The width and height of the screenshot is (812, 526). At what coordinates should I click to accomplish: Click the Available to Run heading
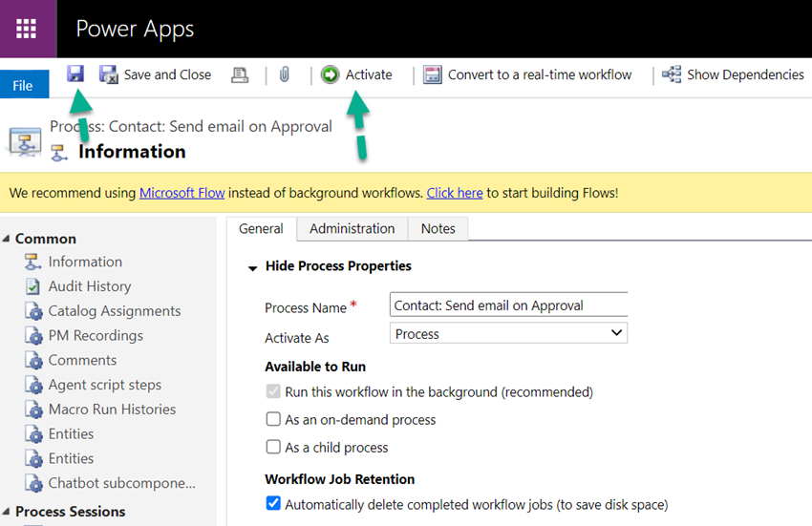[x=315, y=367]
